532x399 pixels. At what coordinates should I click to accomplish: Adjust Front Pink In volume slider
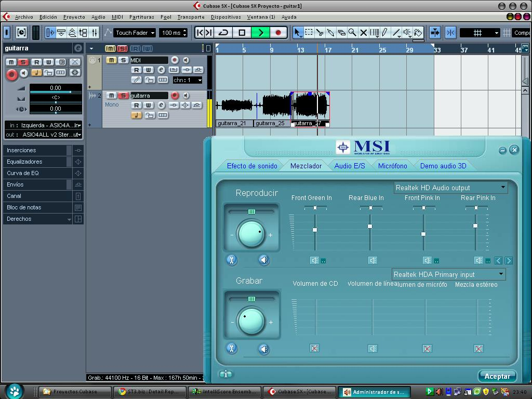pyautogui.click(x=423, y=234)
